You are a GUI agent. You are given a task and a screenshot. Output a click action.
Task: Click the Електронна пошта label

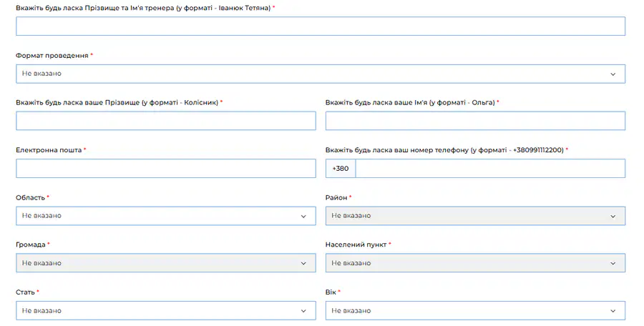[49, 150]
